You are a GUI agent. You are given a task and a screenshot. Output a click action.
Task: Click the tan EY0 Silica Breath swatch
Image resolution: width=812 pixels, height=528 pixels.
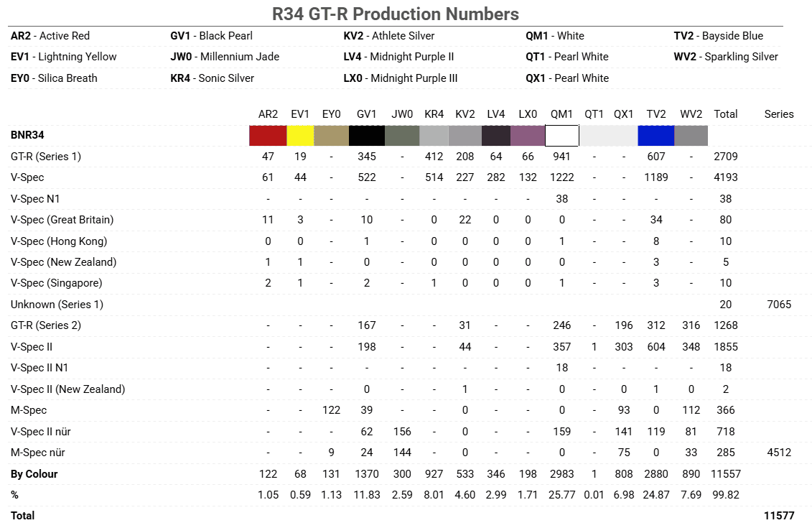(x=331, y=136)
